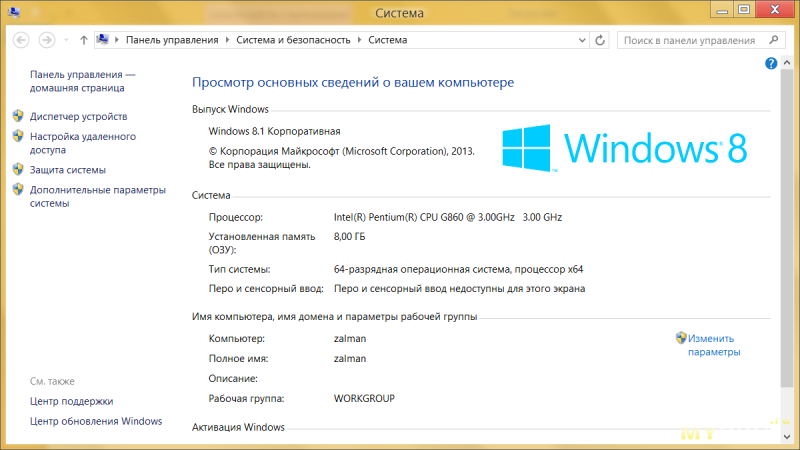Click the scrollbar down arrow
This screenshot has height=450, width=800.
point(787,437)
